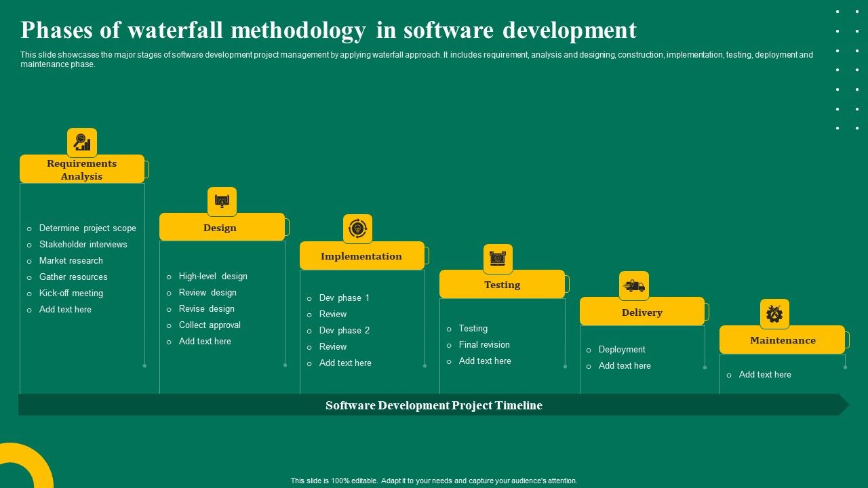Select the Maintenance label box

pos(783,340)
